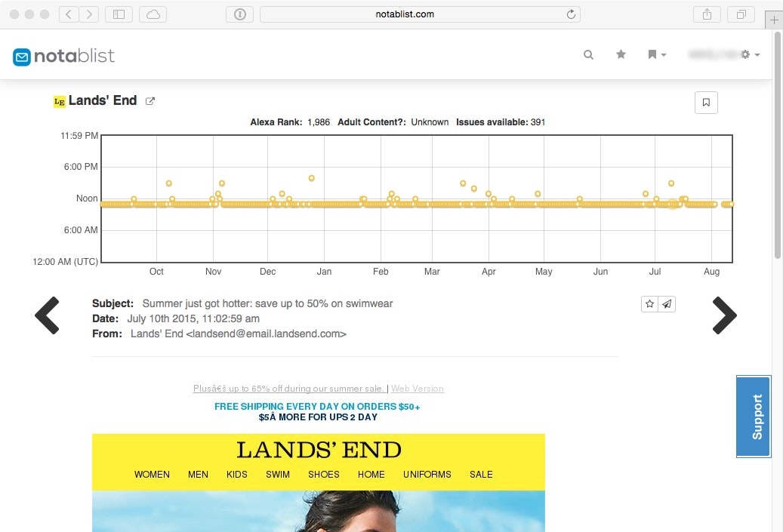The height and width of the screenshot is (532, 783).
Task: Click the highlighted July data point
Action: click(674, 204)
